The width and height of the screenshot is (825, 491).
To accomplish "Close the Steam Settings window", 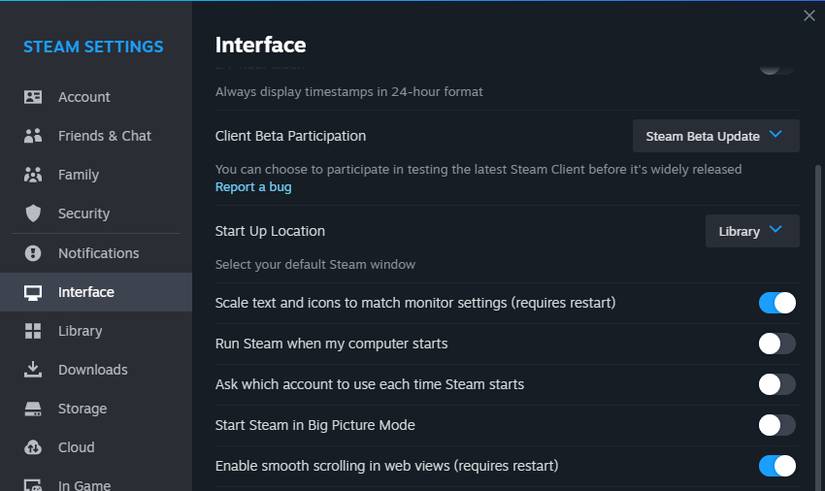I will click(x=809, y=16).
